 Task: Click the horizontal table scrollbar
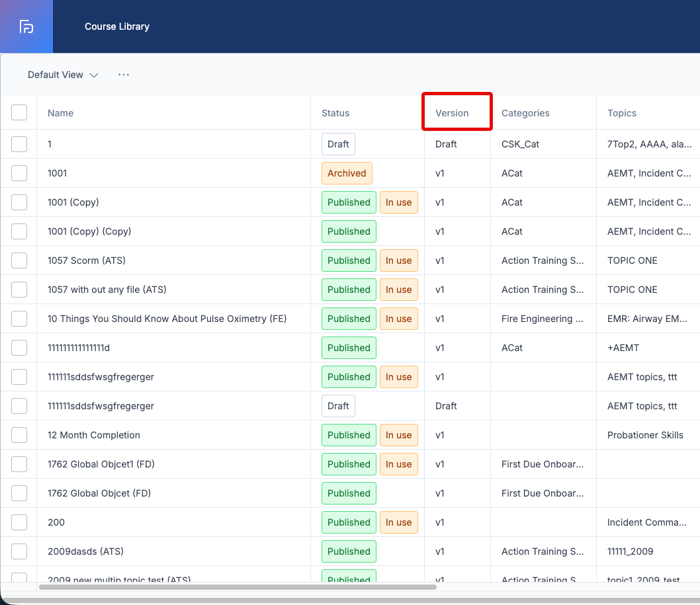click(238, 587)
